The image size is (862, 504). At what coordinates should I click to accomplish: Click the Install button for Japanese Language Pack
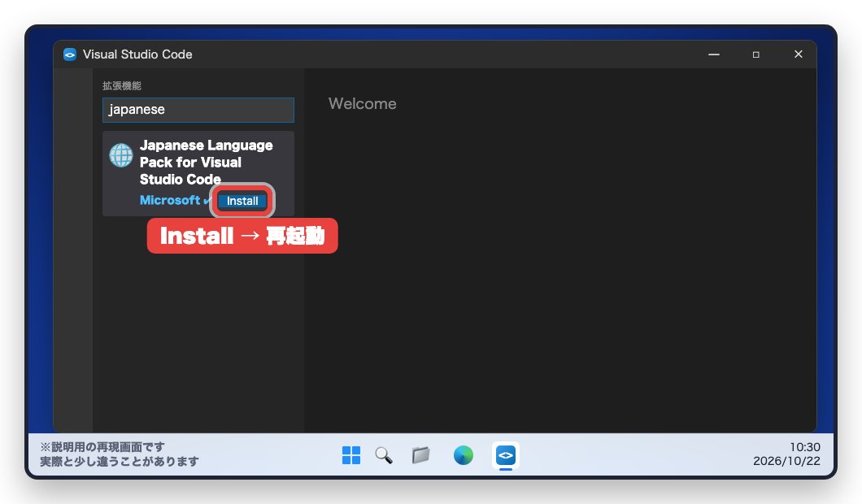(242, 201)
